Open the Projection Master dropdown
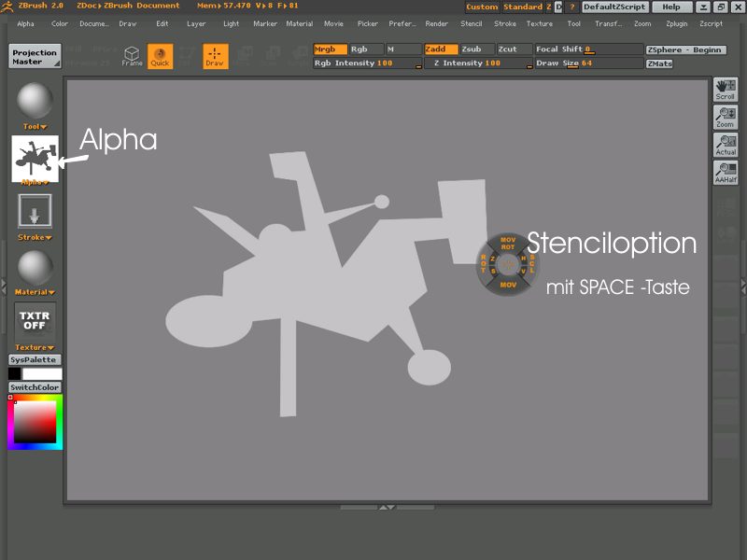747x560 pixels. [x=35, y=57]
